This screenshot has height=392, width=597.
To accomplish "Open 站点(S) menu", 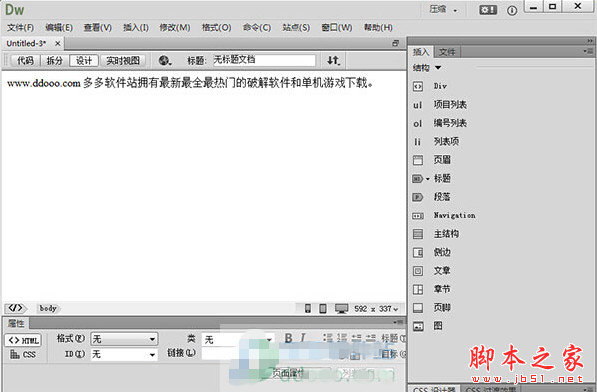I will tap(296, 28).
